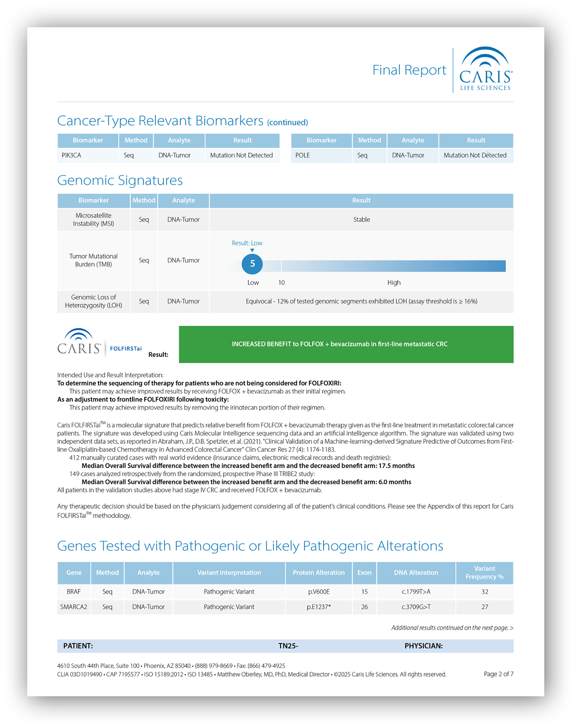This screenshot has height=728, width=576.
Task: Click the Genomic Signatures section heading
Action: pyautogui.click(x=120, y=181)
